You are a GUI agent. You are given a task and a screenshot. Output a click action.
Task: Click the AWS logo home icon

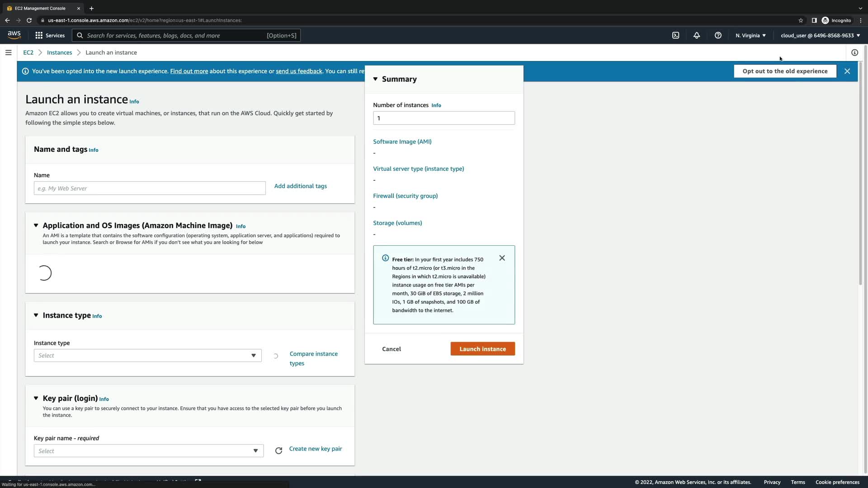pyautogui.click(x=14, y=35)
